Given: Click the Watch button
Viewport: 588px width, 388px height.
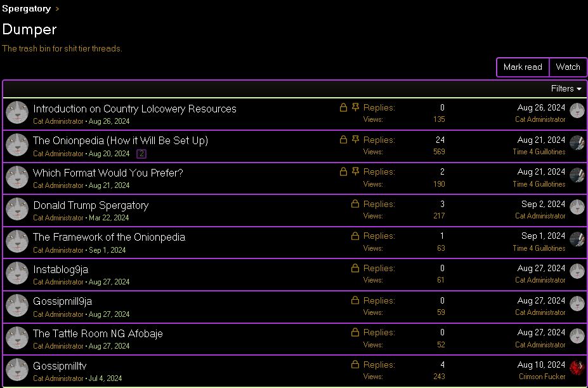Looking at the screenshot, I should pyautogui.click(x=568, y=67).
